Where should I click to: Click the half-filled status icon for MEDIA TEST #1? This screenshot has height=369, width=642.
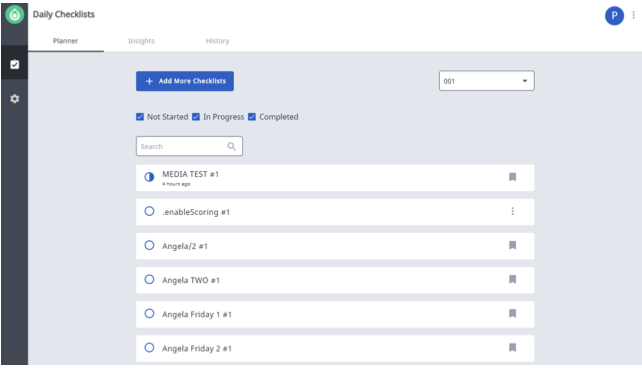click(149, 177)
